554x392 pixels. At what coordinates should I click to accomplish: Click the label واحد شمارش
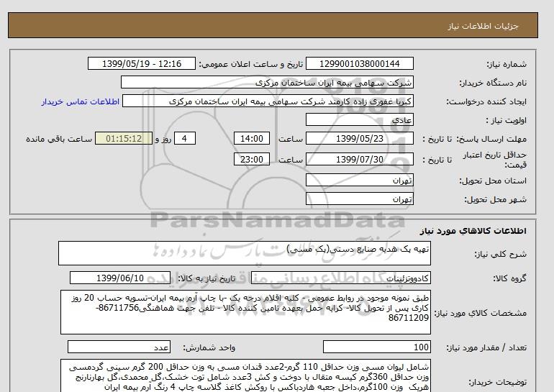click(x=209, y=347)
